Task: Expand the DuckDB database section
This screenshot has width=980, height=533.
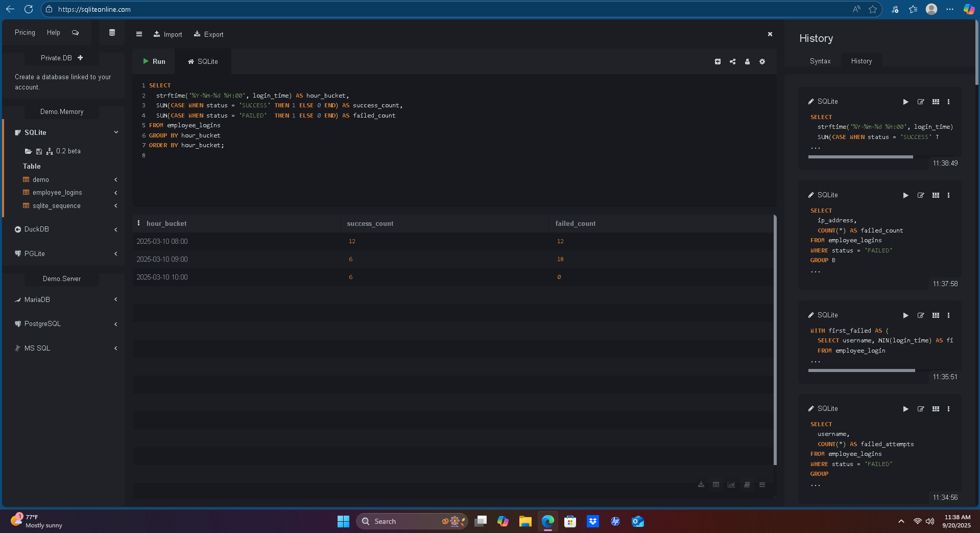Action: click(116, 229)
